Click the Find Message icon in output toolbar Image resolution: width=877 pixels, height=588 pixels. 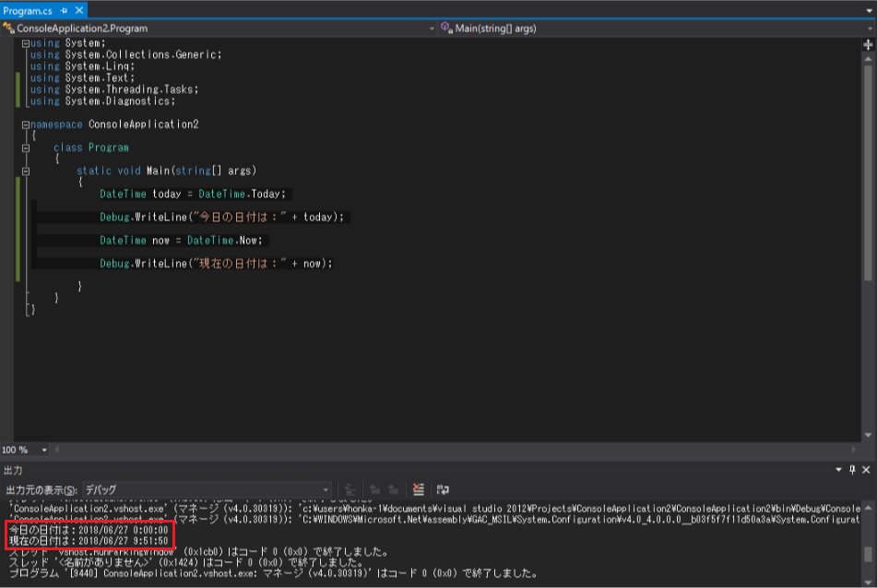351,489
